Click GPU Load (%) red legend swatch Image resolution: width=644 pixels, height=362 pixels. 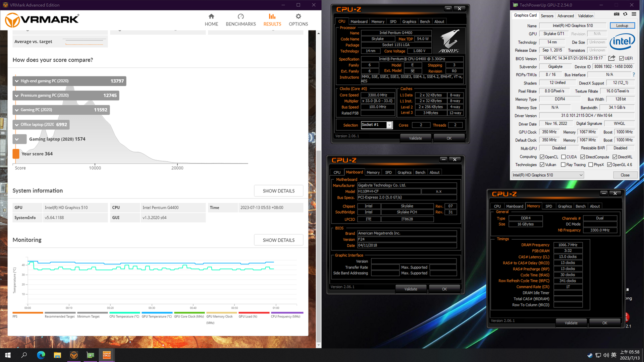click(x=254, y=313)
